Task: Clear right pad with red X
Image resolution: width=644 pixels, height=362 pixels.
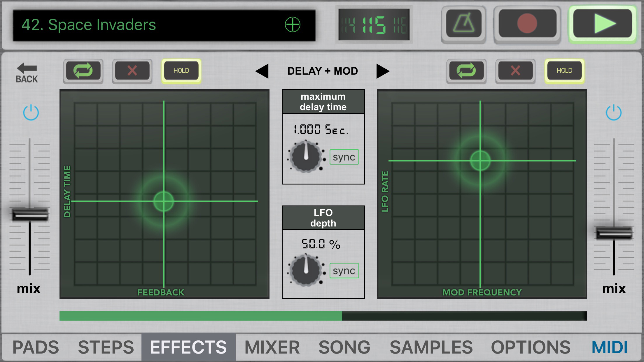Action: (515, 71)
